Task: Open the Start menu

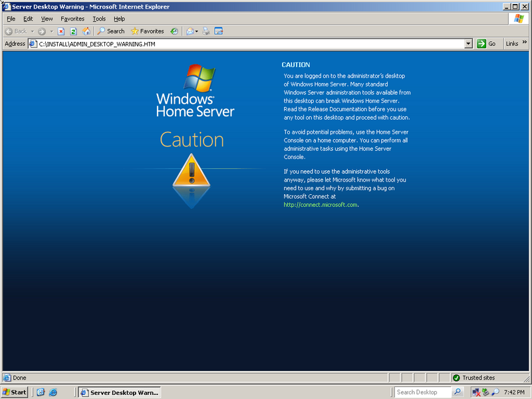Action: [x=14, y=392]
